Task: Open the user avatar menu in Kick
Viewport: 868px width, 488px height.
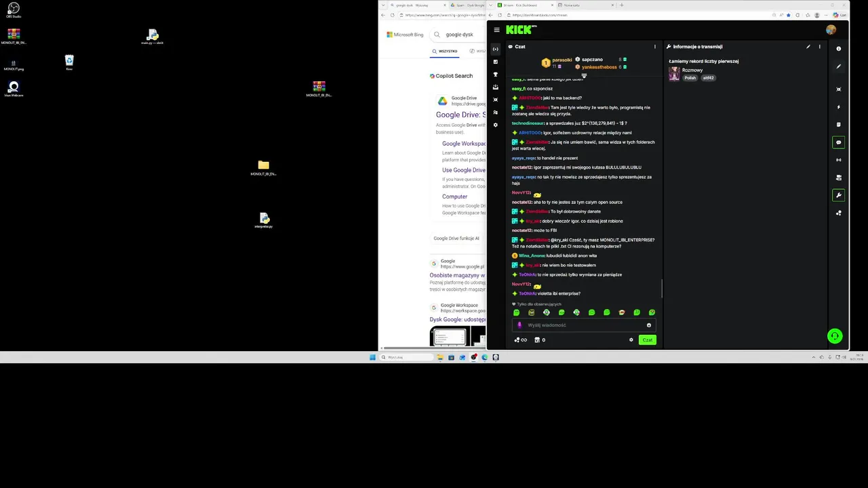Action: click(831, 30)
